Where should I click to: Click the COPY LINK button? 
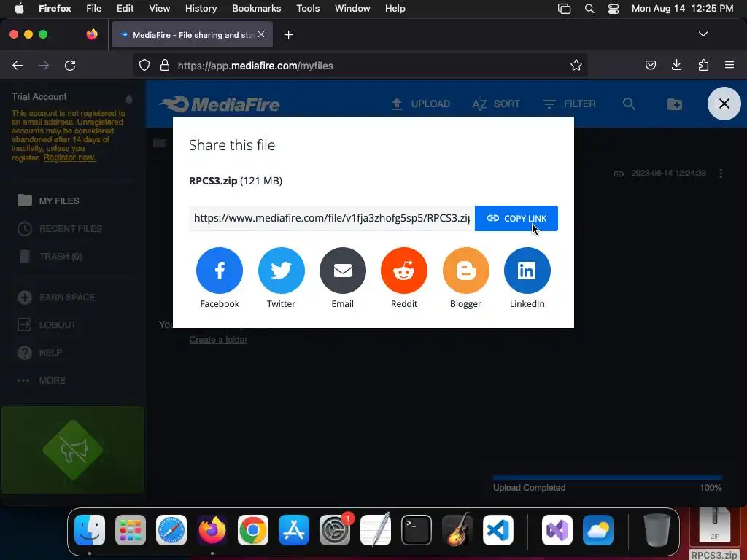516,218
